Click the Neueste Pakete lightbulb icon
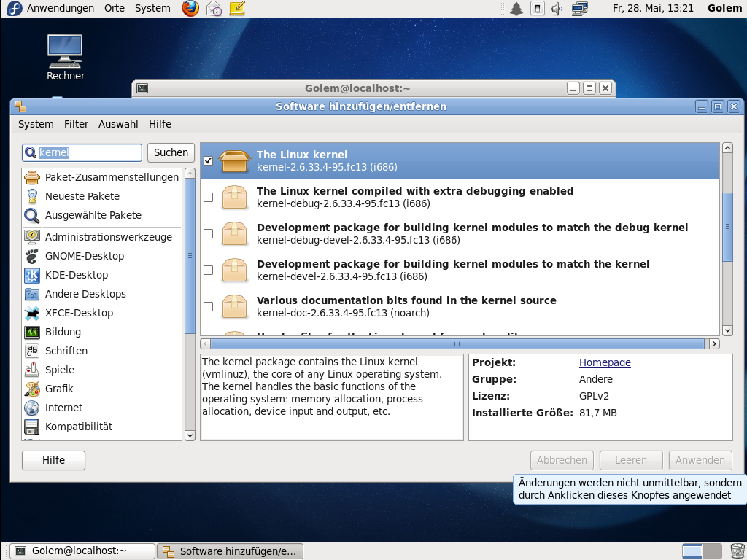Viewport: 747px width, 560px height. click(x=32, y=196)
